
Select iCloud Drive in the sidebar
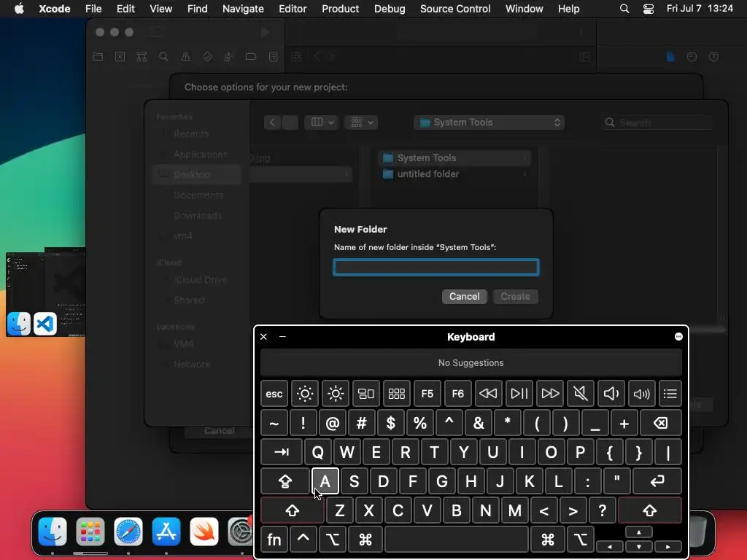197,279
